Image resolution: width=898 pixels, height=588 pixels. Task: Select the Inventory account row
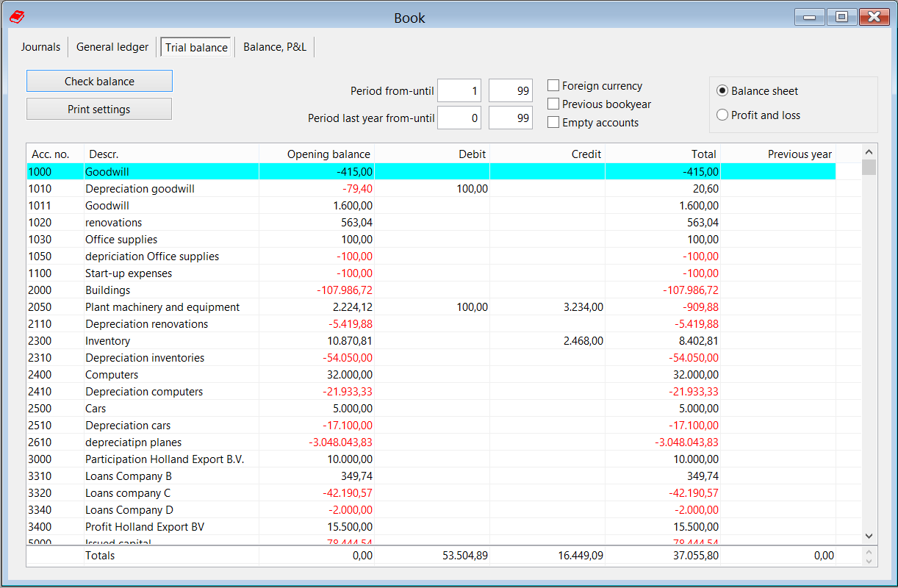(431, 341)
